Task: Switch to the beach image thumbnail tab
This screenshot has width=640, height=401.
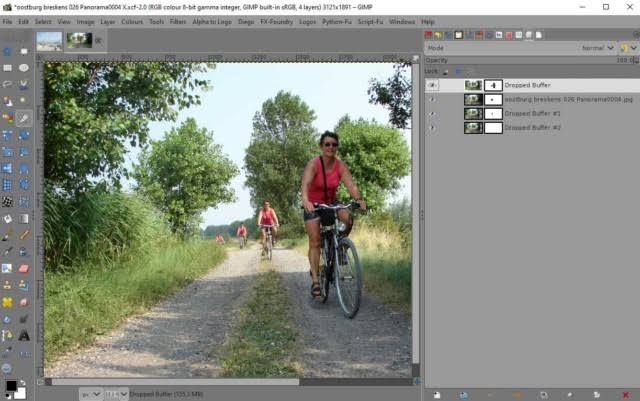Action: pyautogui.click(x=49, y=41)
